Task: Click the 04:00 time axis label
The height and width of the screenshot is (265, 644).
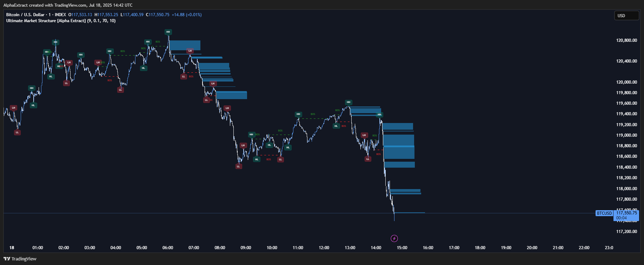Action: (x=116, y=248)
